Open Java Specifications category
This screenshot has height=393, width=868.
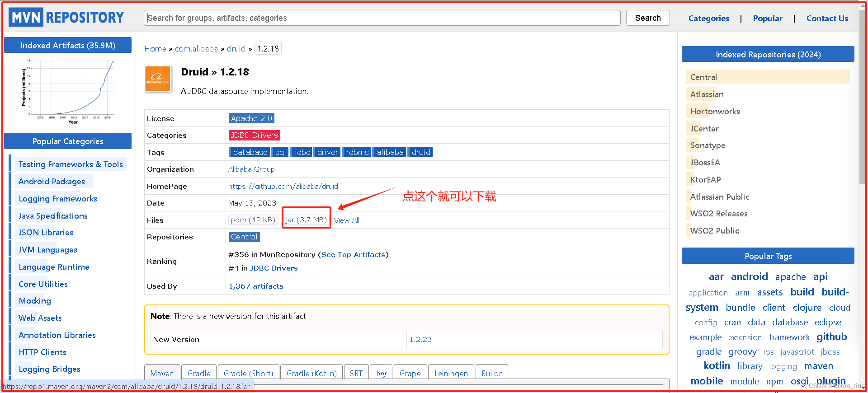click(x=53, y=216)
